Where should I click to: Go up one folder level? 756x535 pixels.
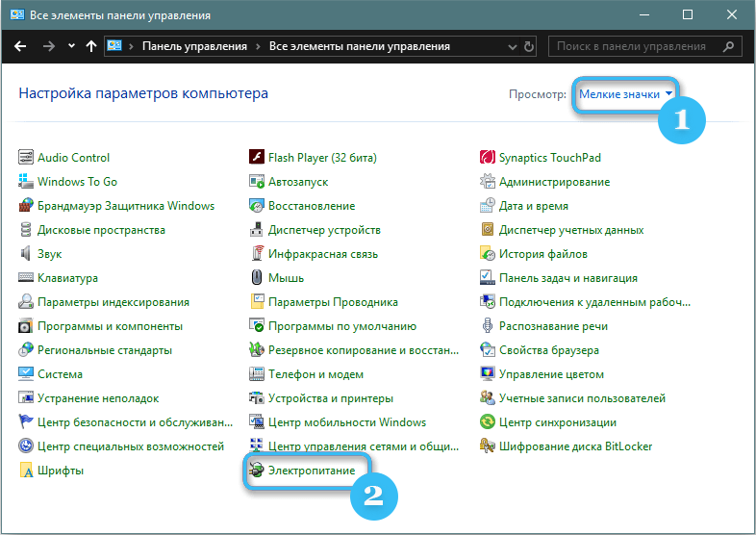tap(91, 46)
